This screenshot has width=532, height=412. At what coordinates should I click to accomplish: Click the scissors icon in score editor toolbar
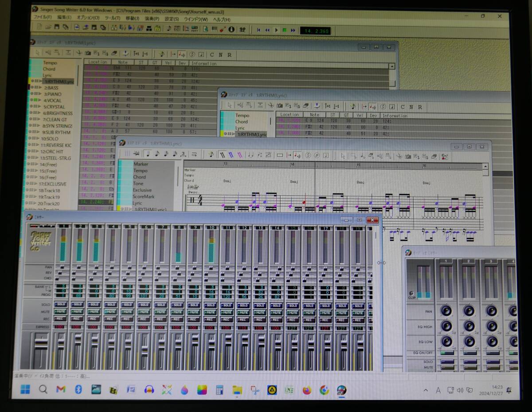[x=399, y=156]
